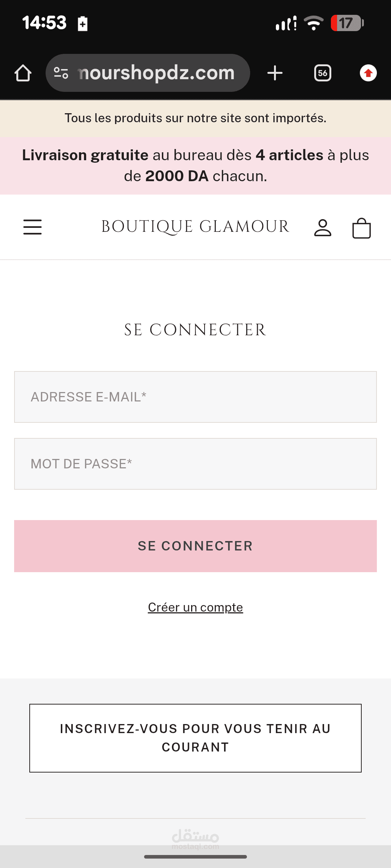Tap the battery indicator in status bar

(x=346, y=23)
